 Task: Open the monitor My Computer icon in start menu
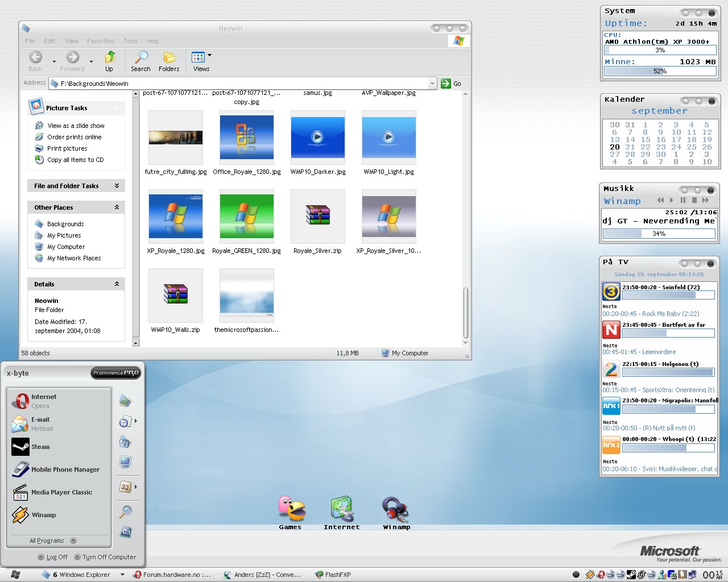click(126, 462)
